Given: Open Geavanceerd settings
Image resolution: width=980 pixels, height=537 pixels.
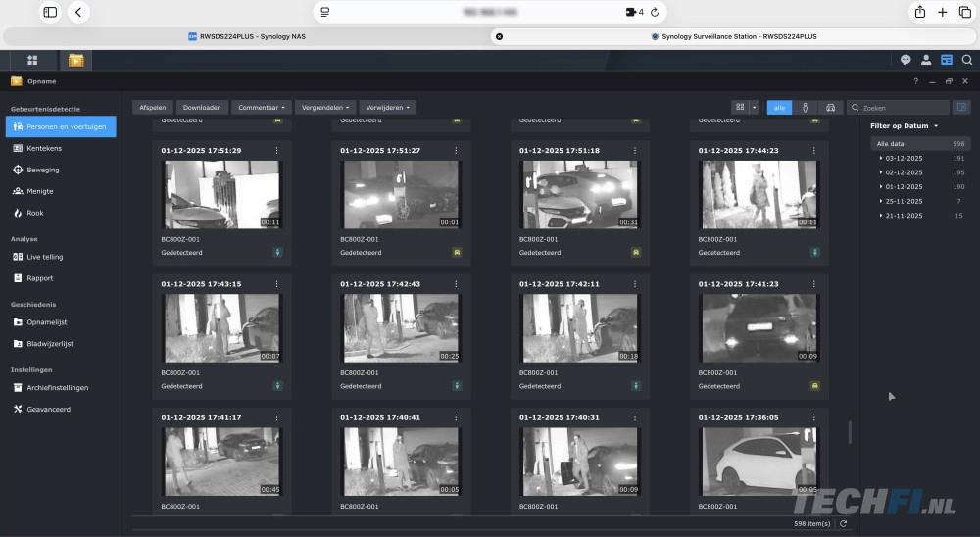Looking at the screenshot, I should (x=61, y=410).
